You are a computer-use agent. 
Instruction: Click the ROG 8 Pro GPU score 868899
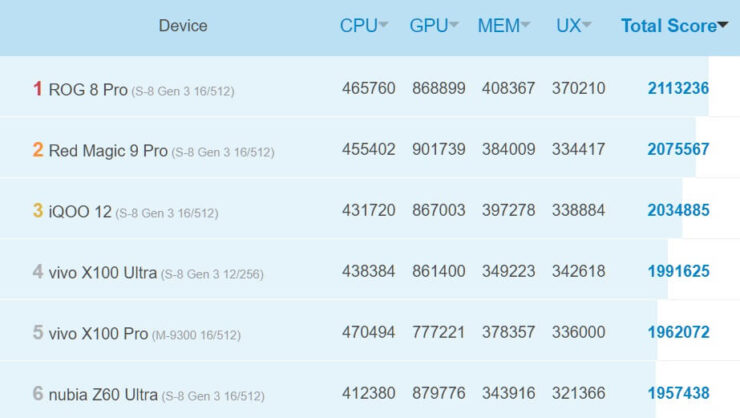pyautogui.click(x=439, y=89)
